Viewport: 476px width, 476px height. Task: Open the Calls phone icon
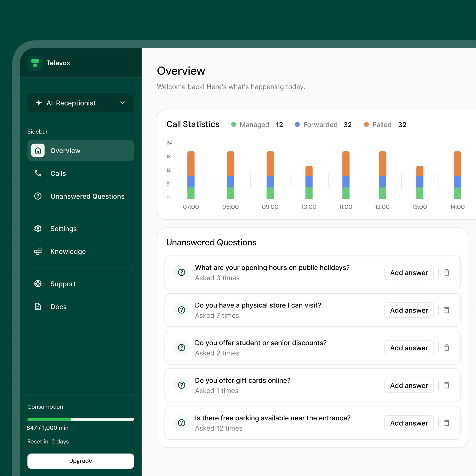coord(38,173)
